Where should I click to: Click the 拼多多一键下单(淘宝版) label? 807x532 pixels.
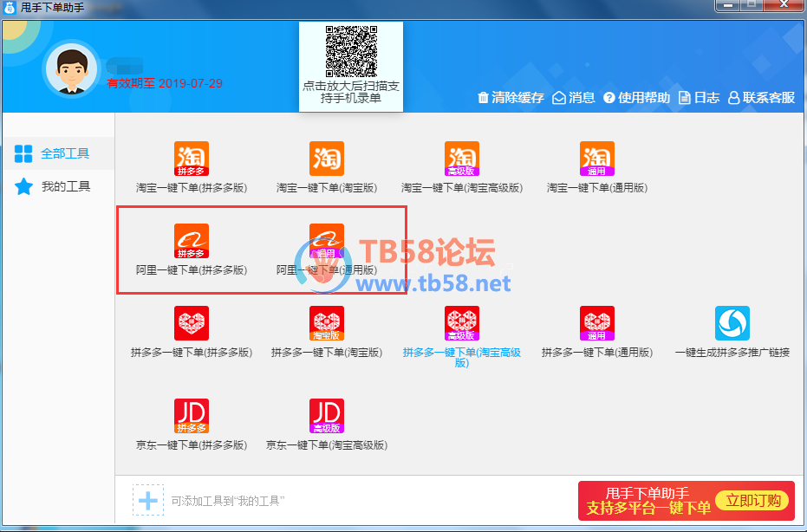tap(327, 353)
